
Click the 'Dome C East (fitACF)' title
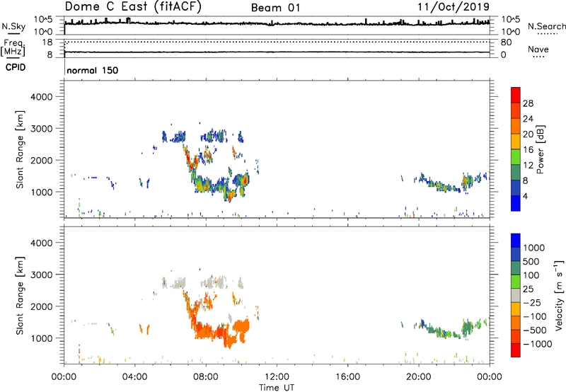133,6
